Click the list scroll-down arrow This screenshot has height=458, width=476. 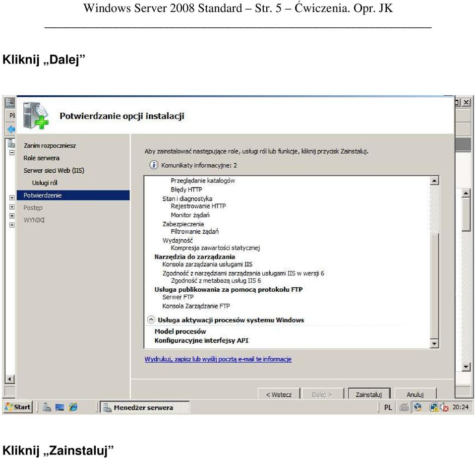(434, 343)
